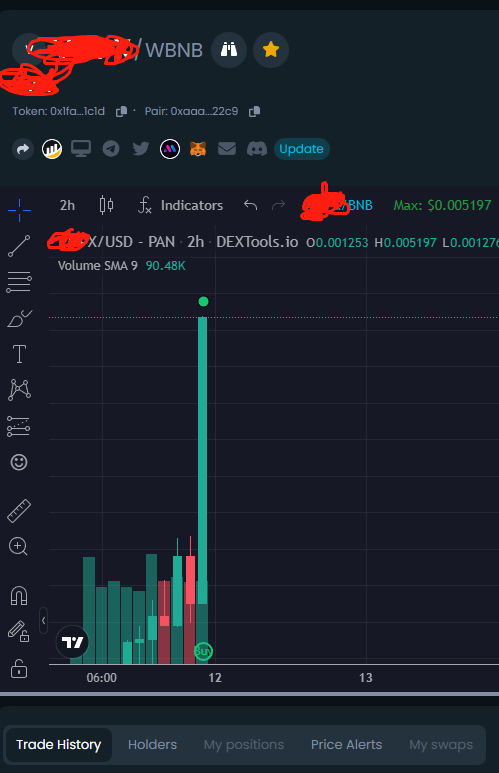Select the trend line drawing tool

point(19,246)
